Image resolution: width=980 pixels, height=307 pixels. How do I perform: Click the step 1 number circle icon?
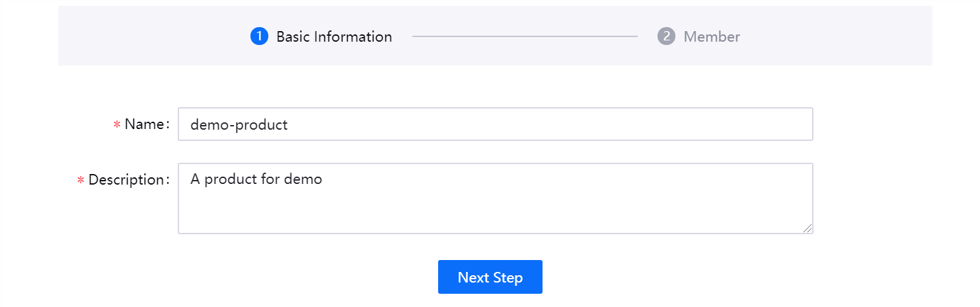click(259, 36)
